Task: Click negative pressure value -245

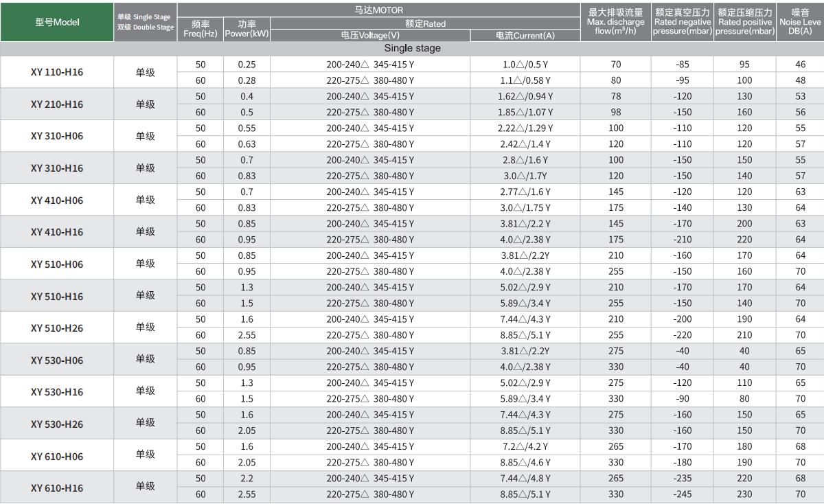Action: [x=683, y=494]
